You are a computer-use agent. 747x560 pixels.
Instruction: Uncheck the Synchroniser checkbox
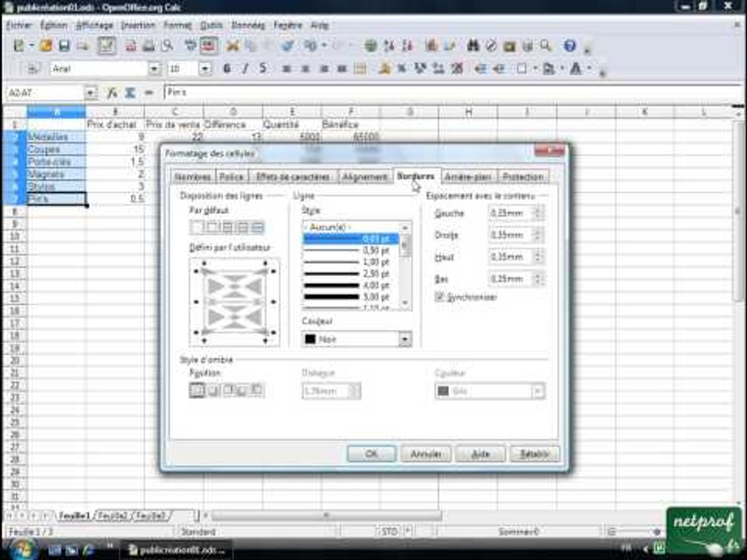click(x=439, y=296)
